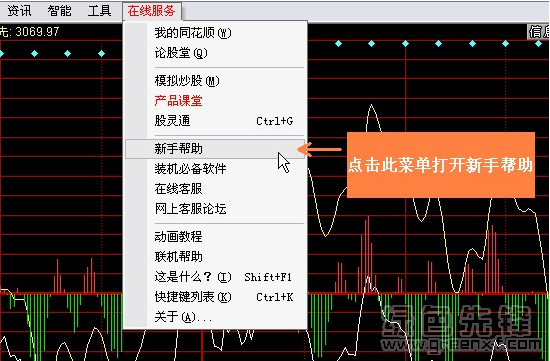This screenshot has width=550, height=361.
Task: Open the 工具 menu
Action: point(99,11)
